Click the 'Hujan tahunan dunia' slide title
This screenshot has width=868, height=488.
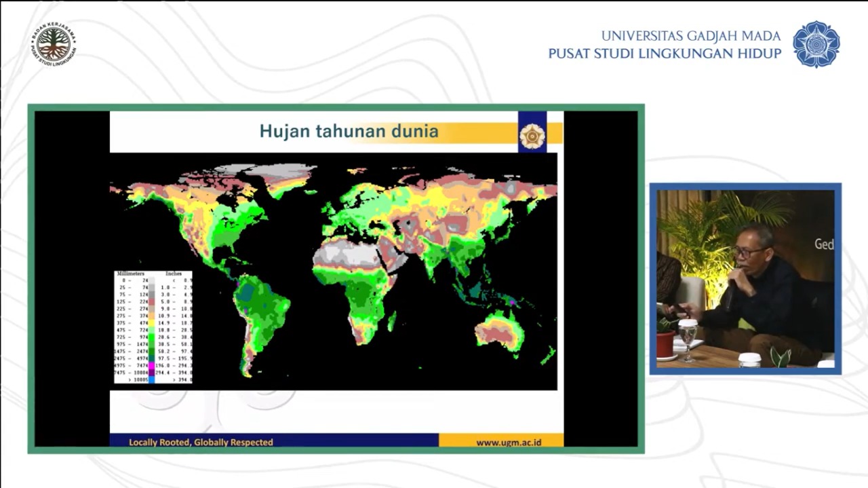[x=349, y=131]
